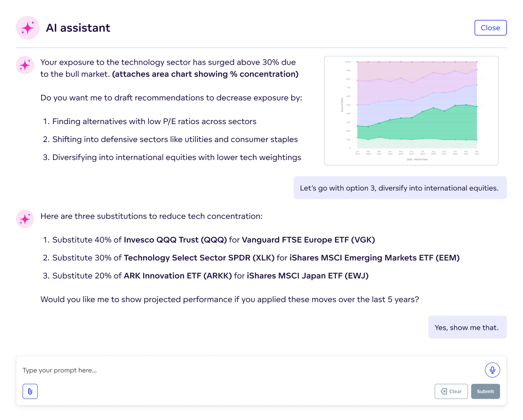Clear the prompt input
The image size is (523, 420).
click(451, 391)
